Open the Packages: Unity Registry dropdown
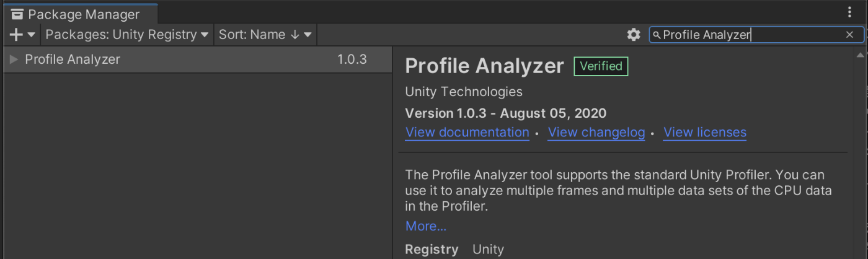The width and height of the screenshot is (868, 259). [127, 35]
